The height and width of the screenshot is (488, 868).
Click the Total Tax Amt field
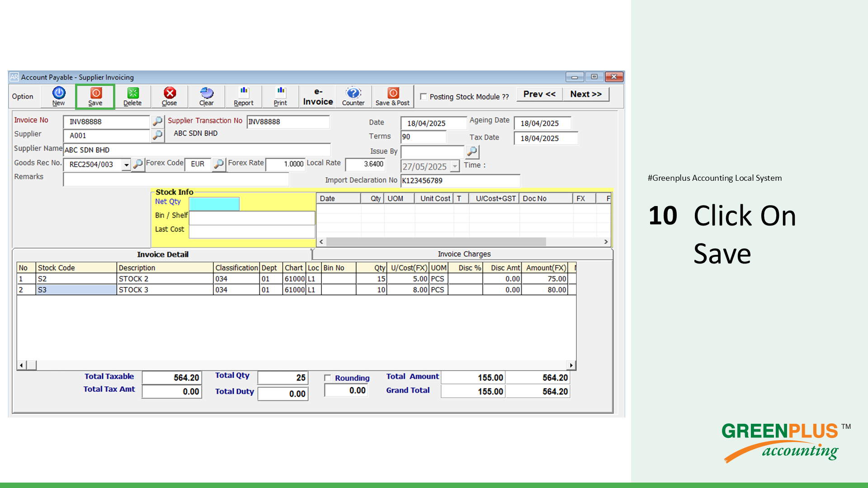coord(171,391)
